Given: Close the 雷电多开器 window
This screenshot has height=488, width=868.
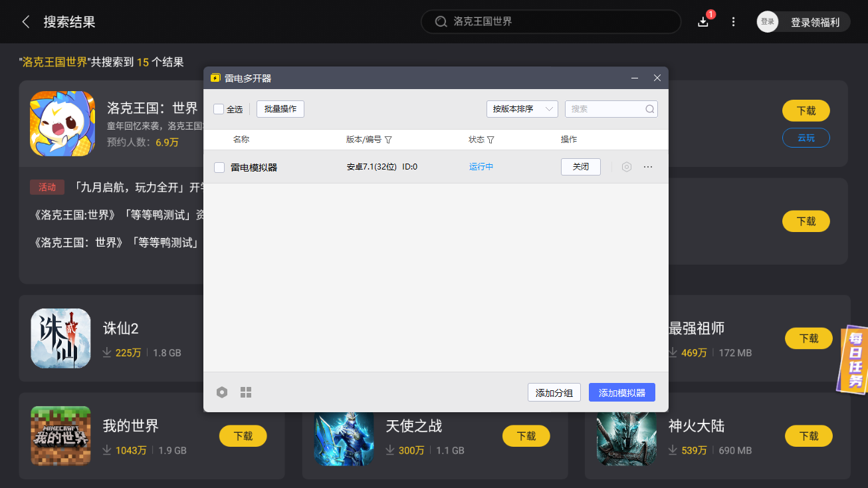Looking at the screenshot, I should 657,78.
